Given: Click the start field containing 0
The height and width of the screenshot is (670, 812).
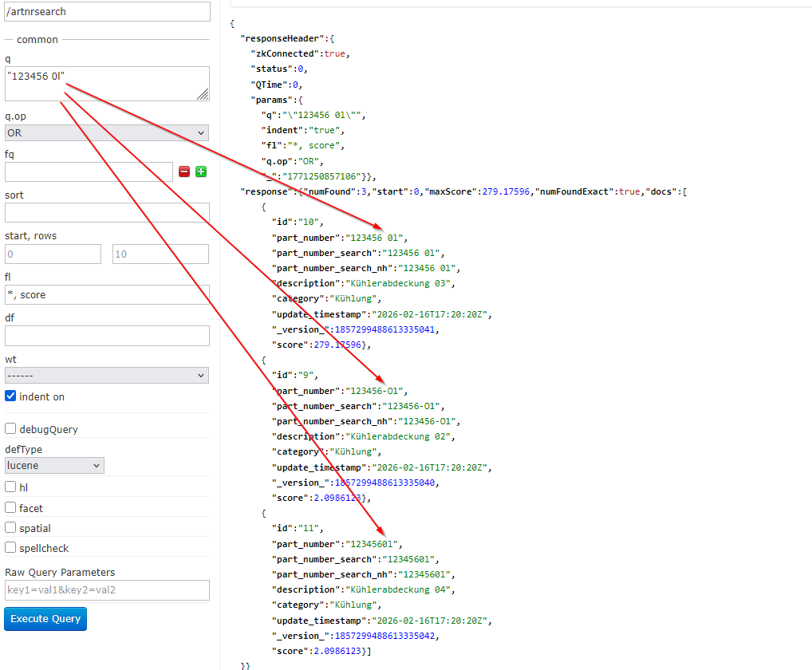Looking at the screenshot, I should (x=53, y=253).
